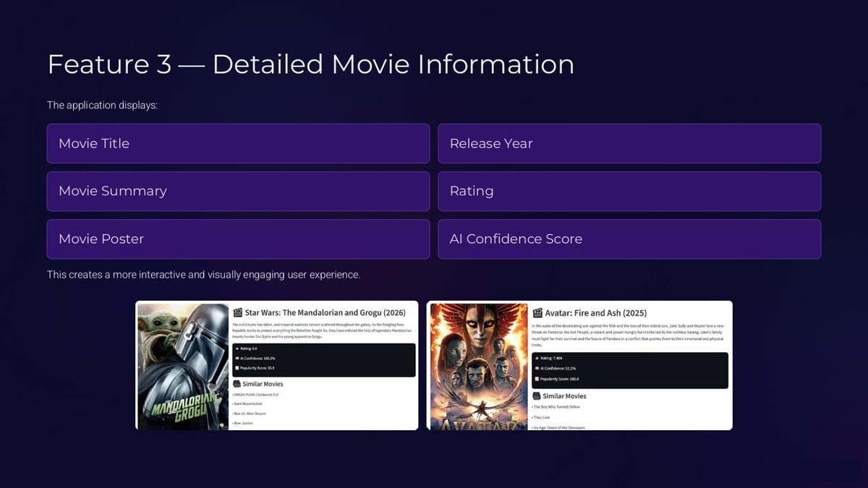The width and height of the screenshot is (868, 488).
Task: Select the AI Confidence Score box
Action: (629, 239)
